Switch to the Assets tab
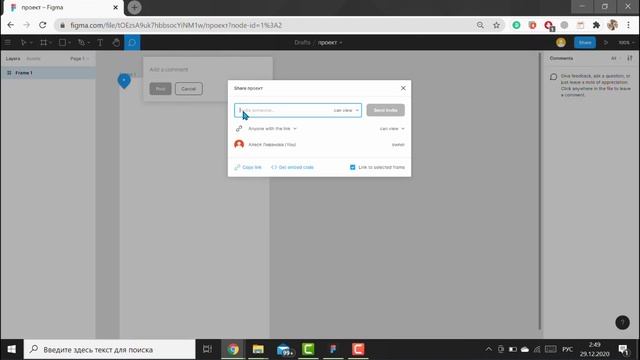640x360 pixels. click(33, 59)
